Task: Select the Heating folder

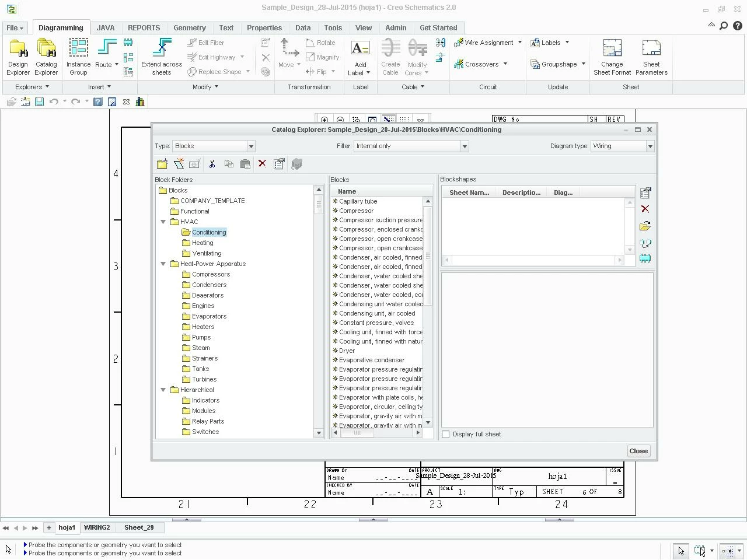Action: [203, 243]
